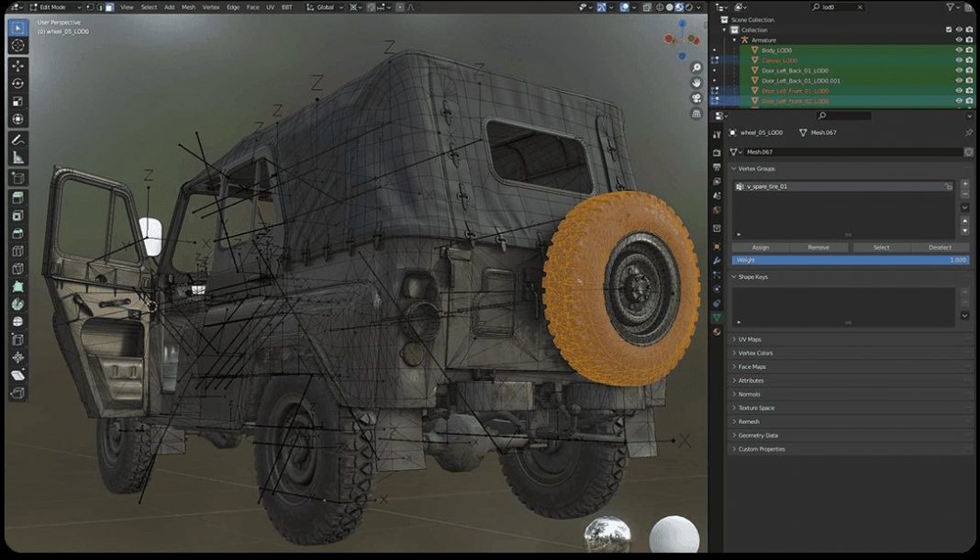This screenshot has height=560, width=980.
Task: Open the Vertex menu
Action: (210, 6)
